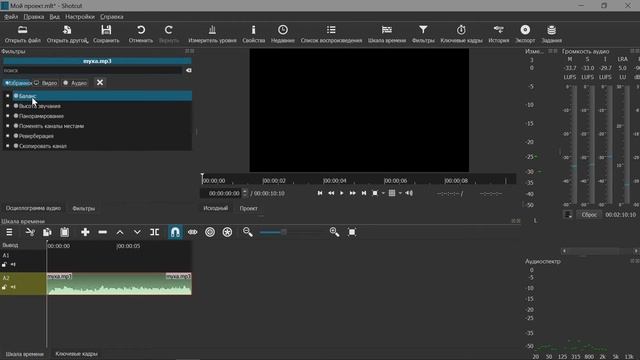
Task: Open player zoom dropdown arrow
Action: click(383, 193)
